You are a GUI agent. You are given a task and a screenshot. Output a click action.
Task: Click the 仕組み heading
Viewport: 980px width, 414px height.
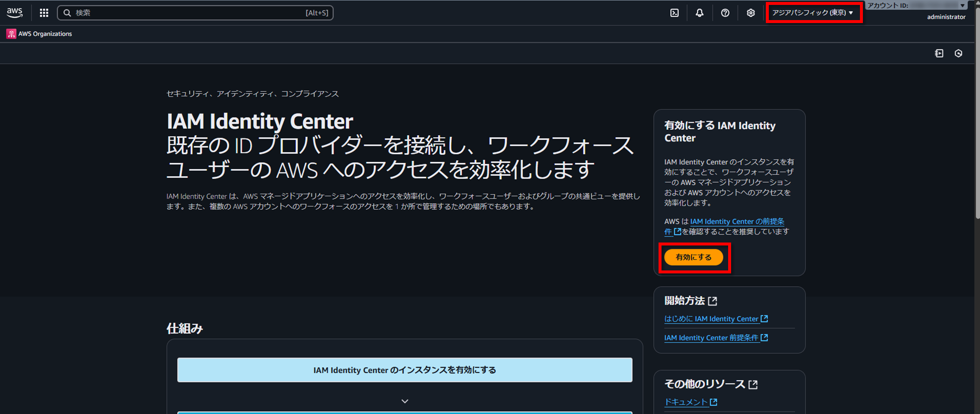185,328
